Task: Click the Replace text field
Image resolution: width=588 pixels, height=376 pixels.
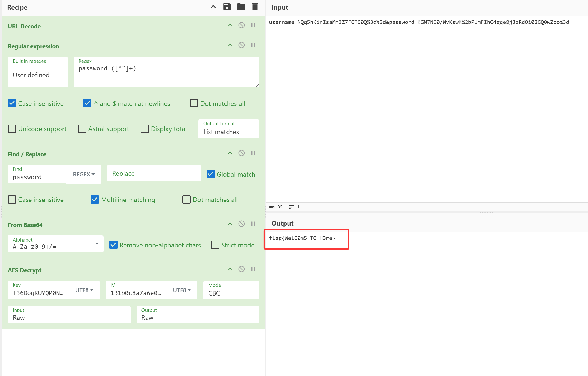Action: pos(154,173)
